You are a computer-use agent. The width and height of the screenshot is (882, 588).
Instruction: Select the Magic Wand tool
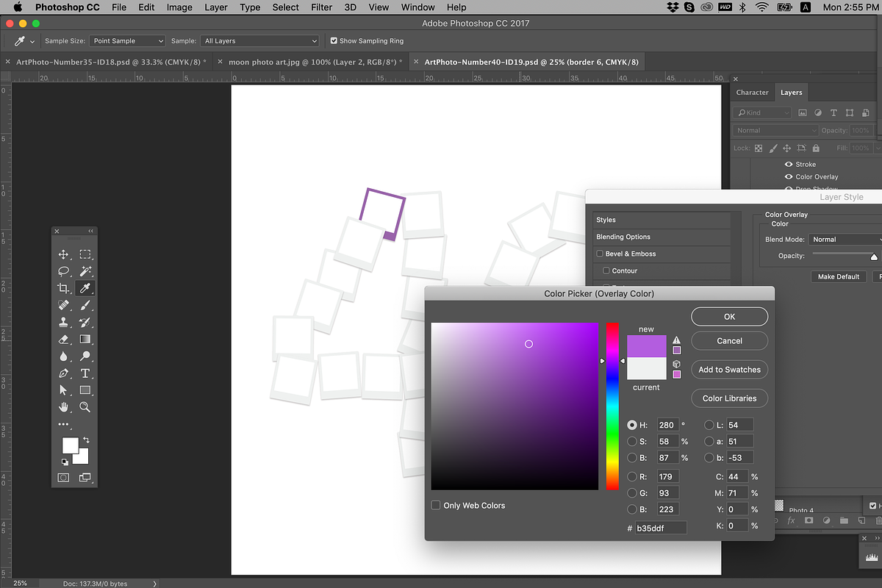tap(85, 272)
